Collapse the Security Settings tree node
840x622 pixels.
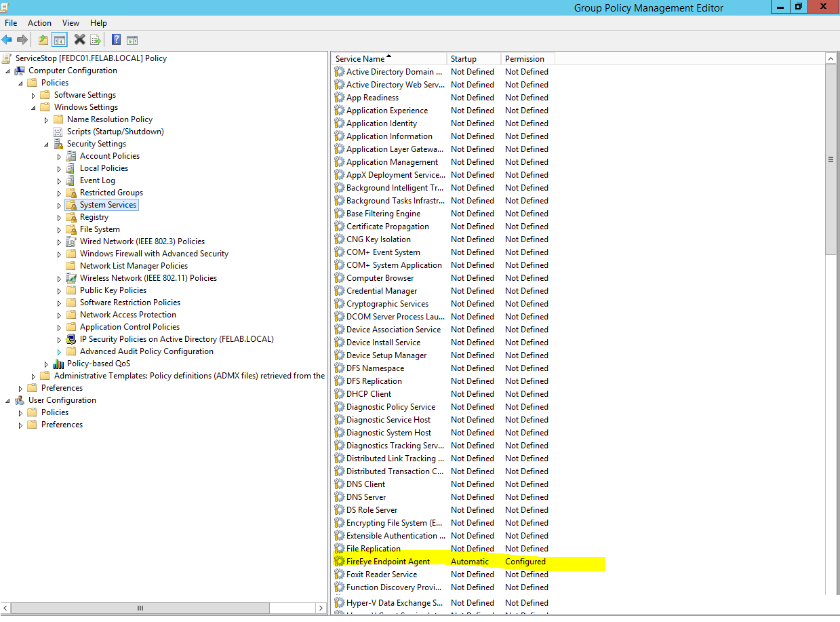coord(46,144)
